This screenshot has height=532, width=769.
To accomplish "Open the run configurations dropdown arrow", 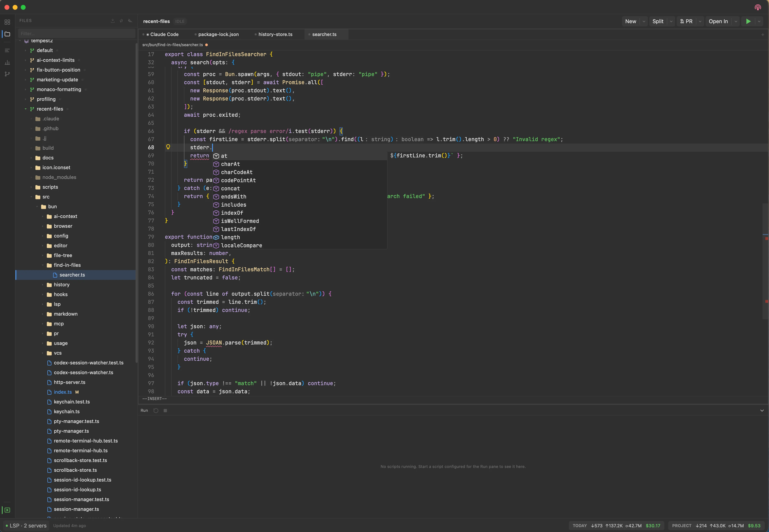I will (x=759, y=21).
